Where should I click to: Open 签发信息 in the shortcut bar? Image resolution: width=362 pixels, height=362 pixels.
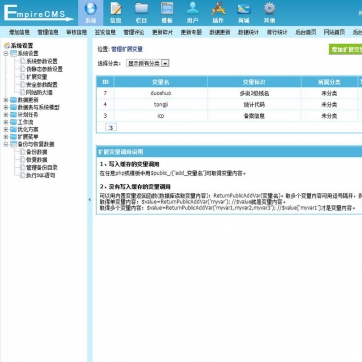(x=105, y=32)
